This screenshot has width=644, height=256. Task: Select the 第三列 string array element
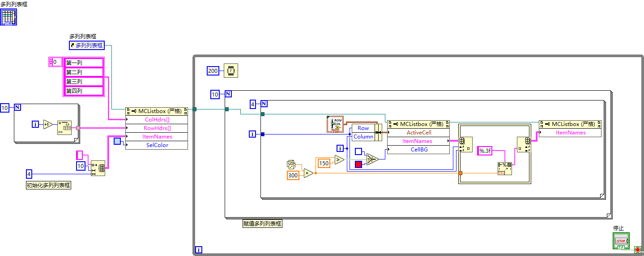click(x=84, y=81)
